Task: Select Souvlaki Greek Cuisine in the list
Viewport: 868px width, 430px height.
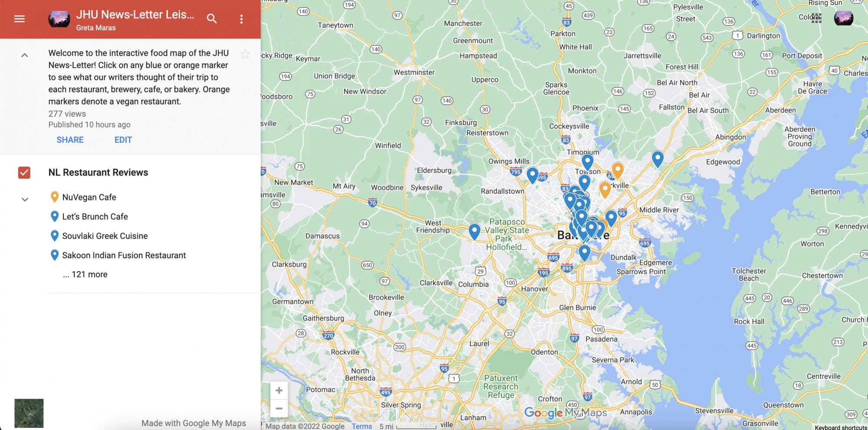Action: pyautogui.click(x=105, y=236)
